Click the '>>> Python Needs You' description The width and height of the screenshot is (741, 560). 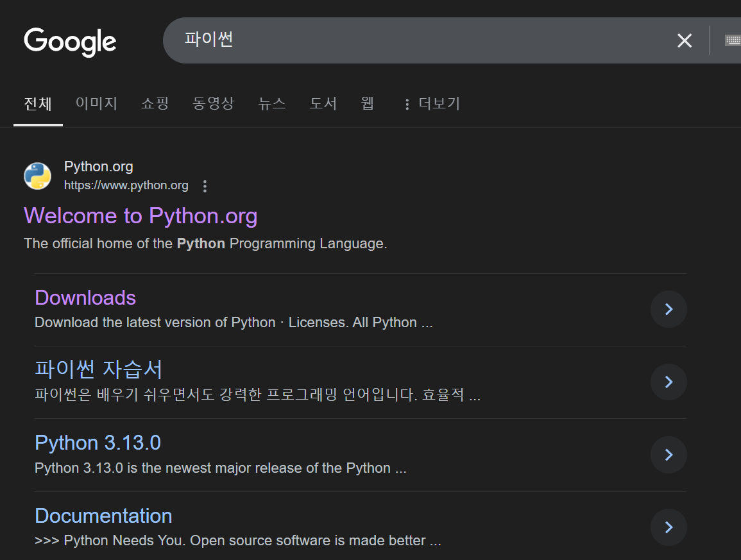tap(238, 541)
